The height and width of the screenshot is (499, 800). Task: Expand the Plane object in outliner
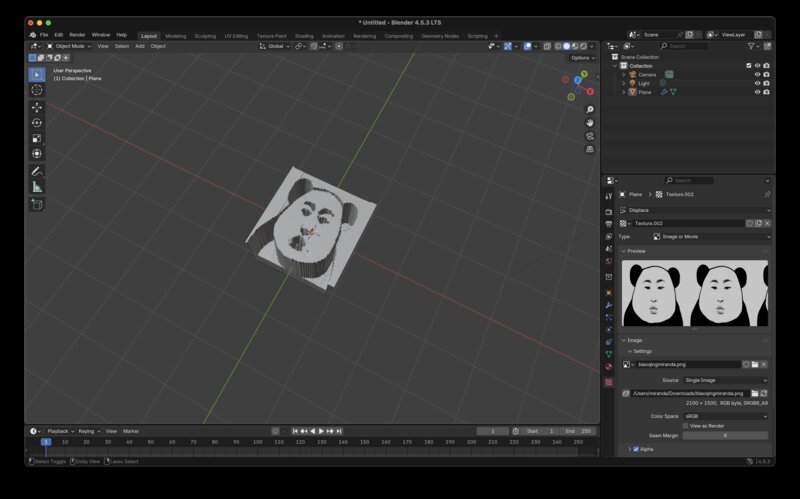tap(623, 92)
